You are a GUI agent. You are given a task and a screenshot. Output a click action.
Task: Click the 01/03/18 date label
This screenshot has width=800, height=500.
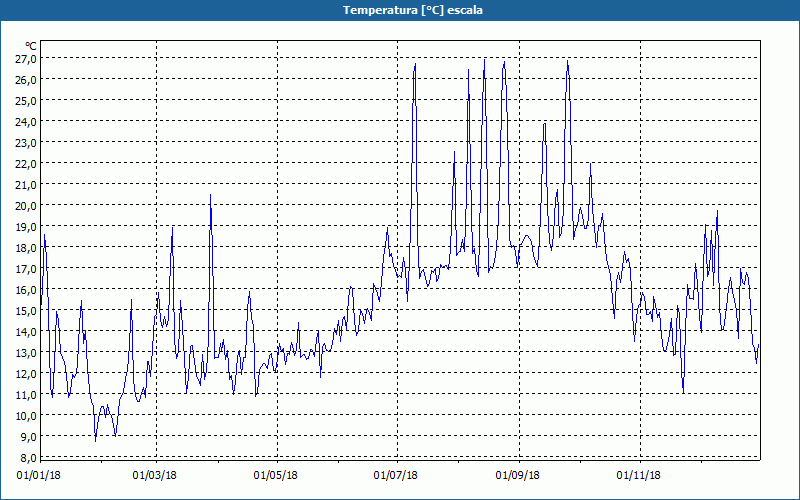(155, 476)
